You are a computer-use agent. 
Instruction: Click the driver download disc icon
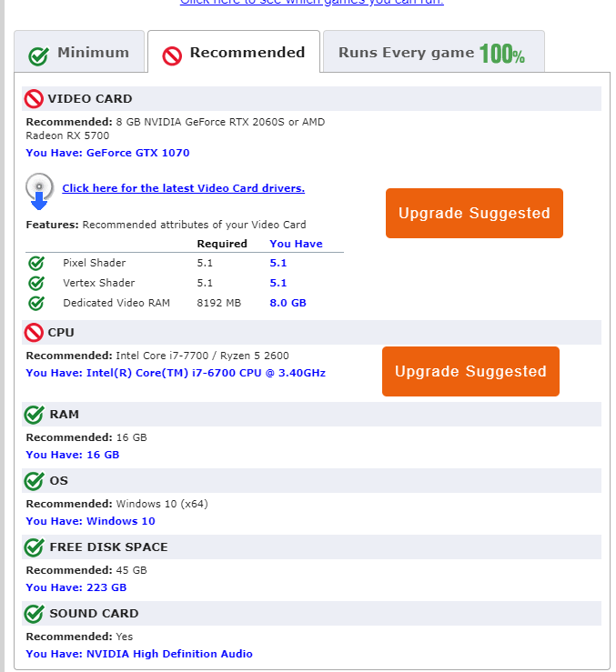tap(39, 191)
